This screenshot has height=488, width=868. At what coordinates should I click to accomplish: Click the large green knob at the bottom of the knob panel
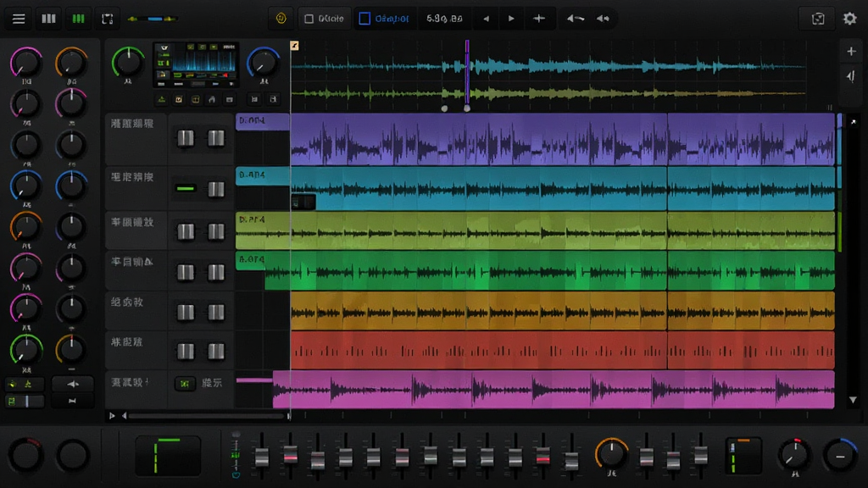(x=26, y=350)
